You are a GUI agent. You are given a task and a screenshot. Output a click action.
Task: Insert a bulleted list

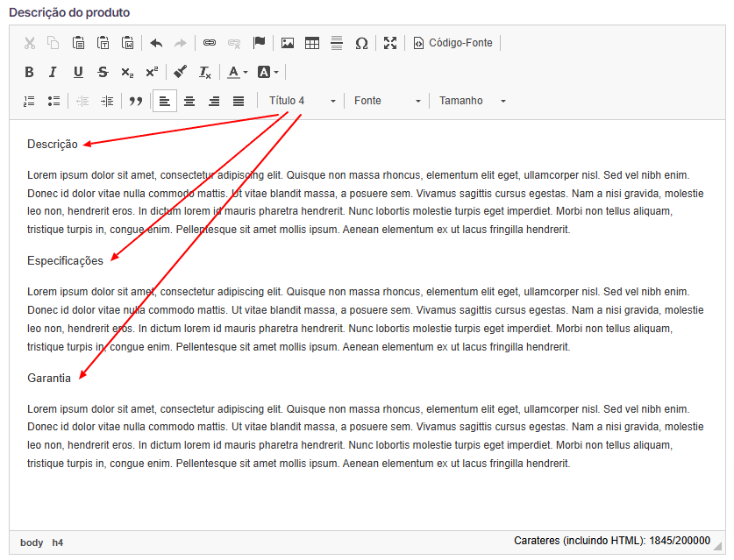point(53,101)
